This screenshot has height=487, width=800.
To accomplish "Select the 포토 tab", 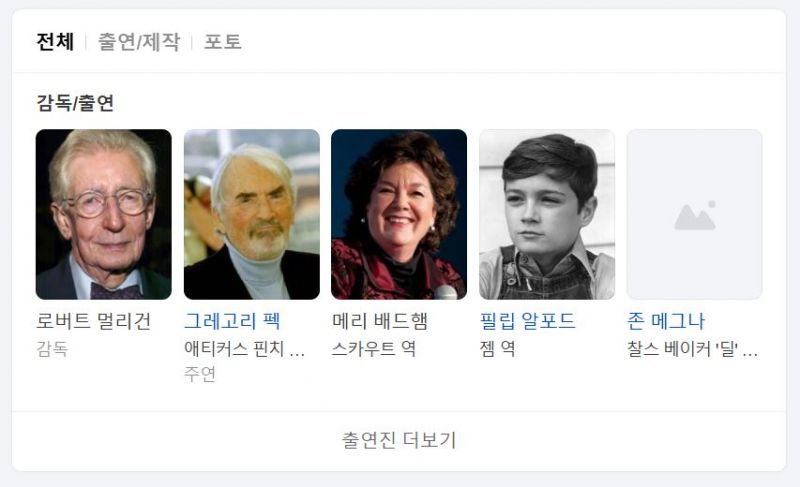I will click(x=223, y=42).
